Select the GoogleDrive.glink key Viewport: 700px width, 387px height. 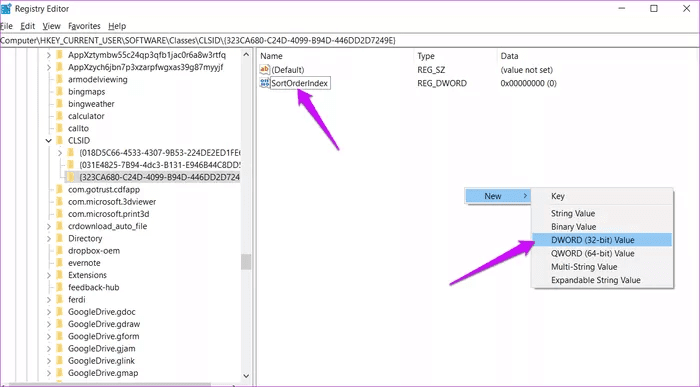[101, 361]
